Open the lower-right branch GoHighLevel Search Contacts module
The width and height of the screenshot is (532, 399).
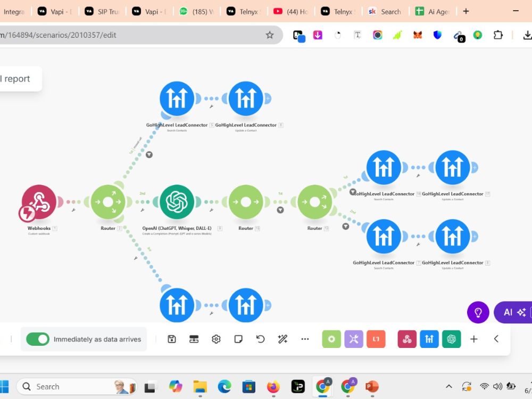click(384, 236)
